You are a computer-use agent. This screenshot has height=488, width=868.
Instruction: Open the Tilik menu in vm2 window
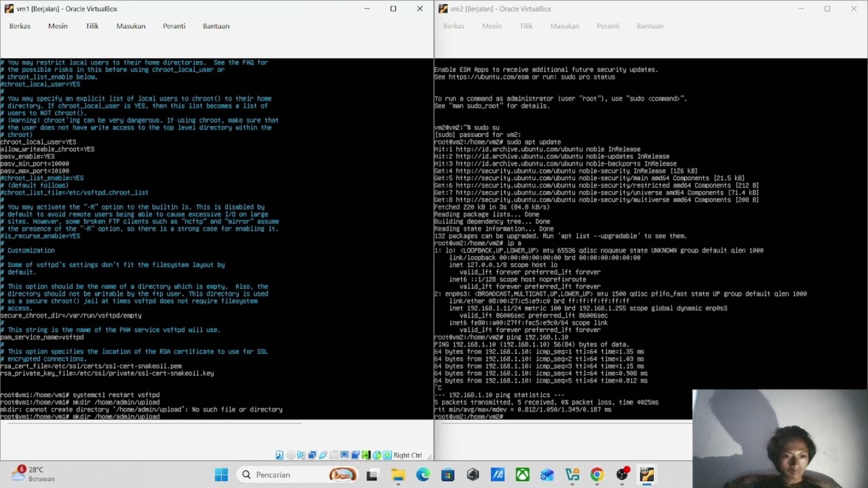[526, 26]
